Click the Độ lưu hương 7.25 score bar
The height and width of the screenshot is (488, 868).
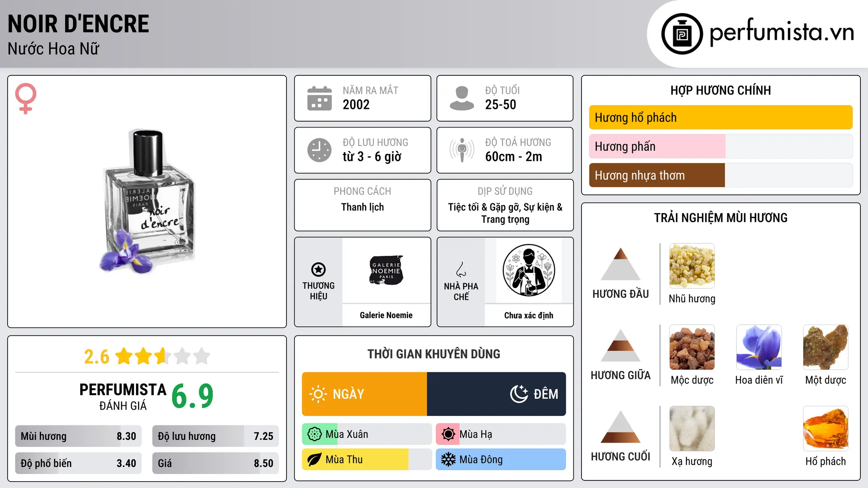[x=215, y=436]
